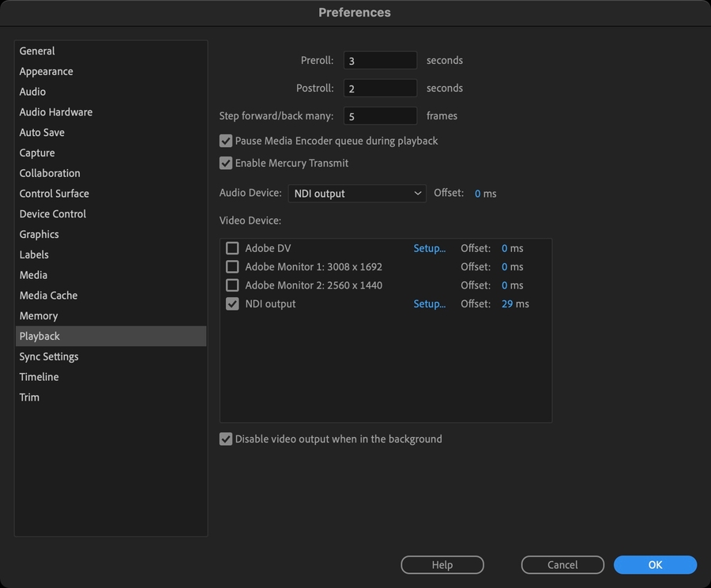711x588 pixels.
Task: Click the Help button
Action: [442, 565]
